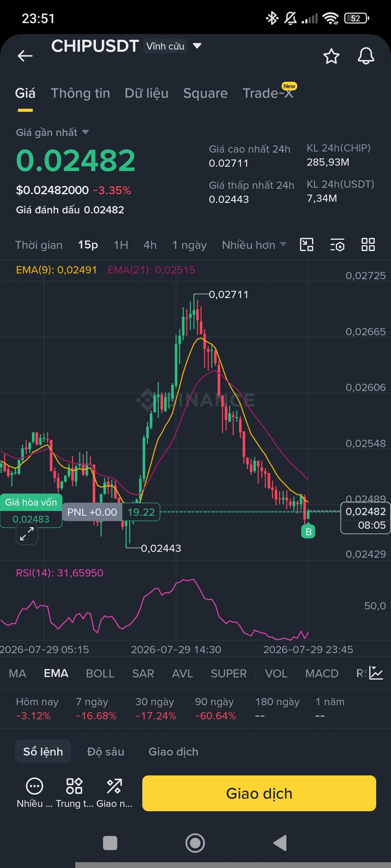This screenshot has height=868, width=391.
Task: Tap 0,02443 low price marker
Action: pyautogui.click(x=161, y=548)
